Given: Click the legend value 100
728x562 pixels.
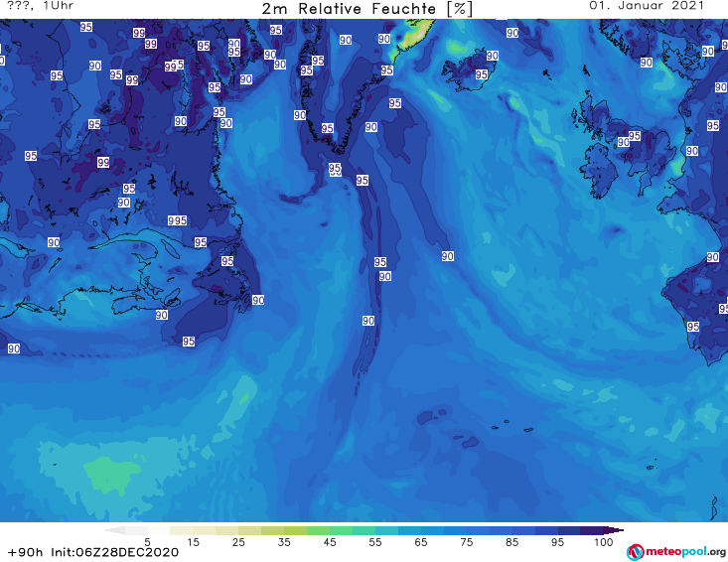Looking at the screenshot, I should (604, 542).
